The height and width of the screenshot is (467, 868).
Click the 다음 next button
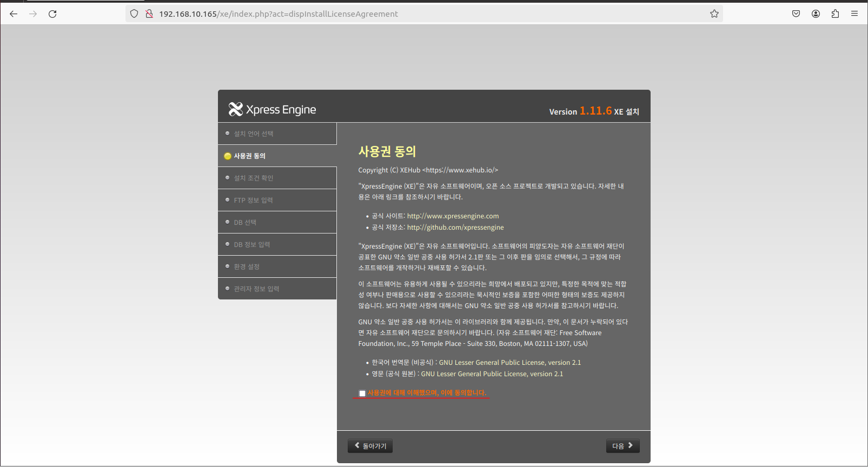[x=622, y=446]
